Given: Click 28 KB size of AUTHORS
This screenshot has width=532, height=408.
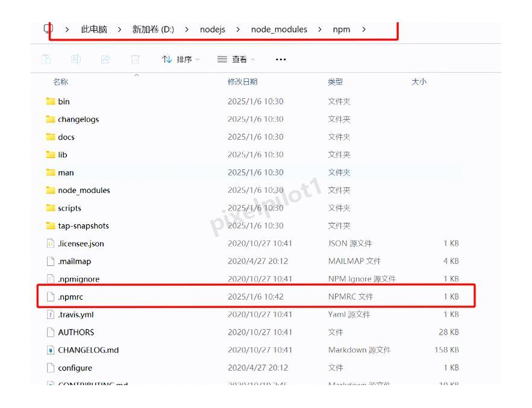Looking at the screenshot, I should coord(448,332).
